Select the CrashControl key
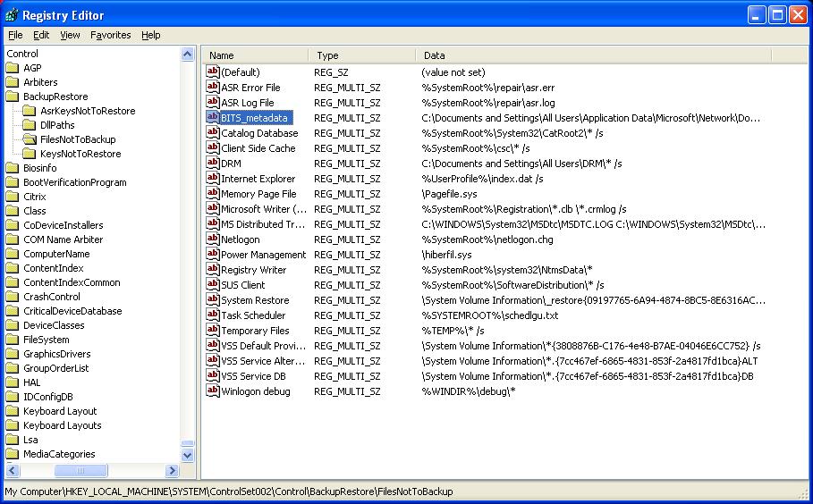 [x=52, y=297]
